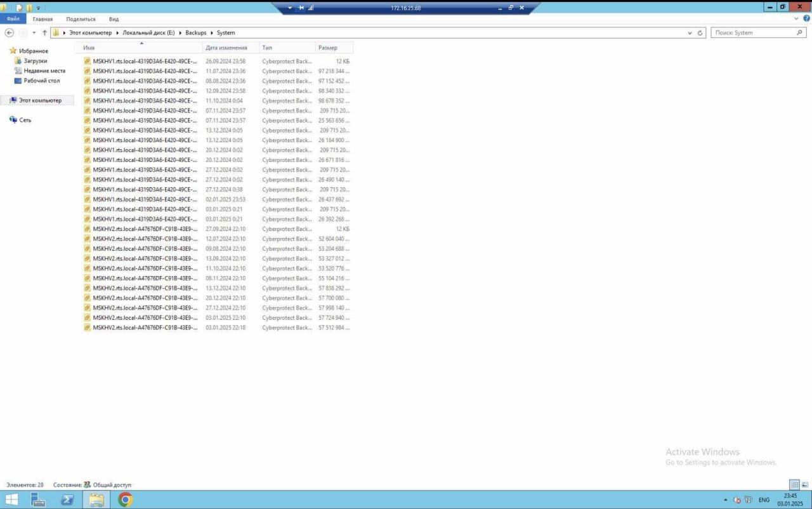
Task: Show hidden system tray icons
Action: tap(726, 500)
